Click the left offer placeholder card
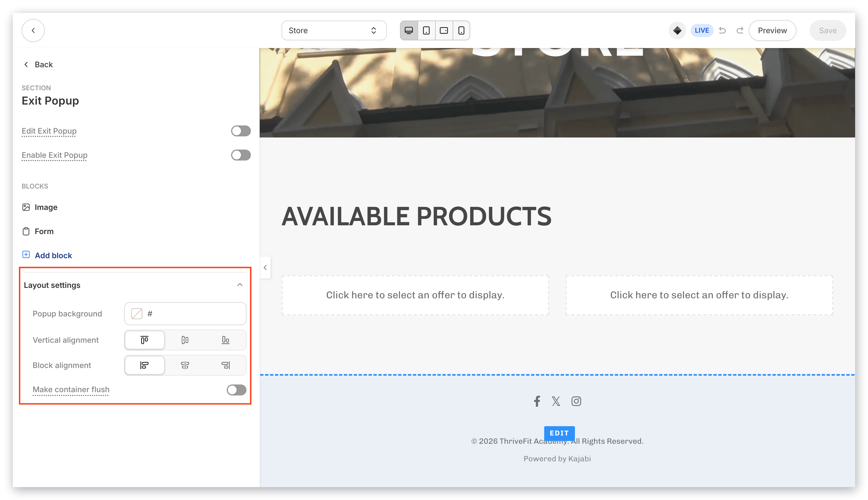Screen dimensions: 868x500 [415, 295]
